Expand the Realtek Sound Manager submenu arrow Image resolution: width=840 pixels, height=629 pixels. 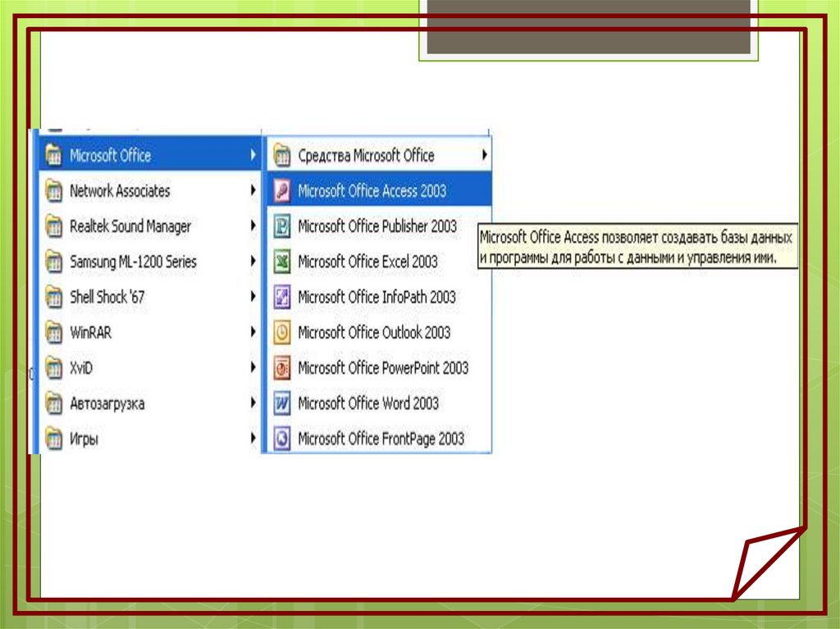253,226
